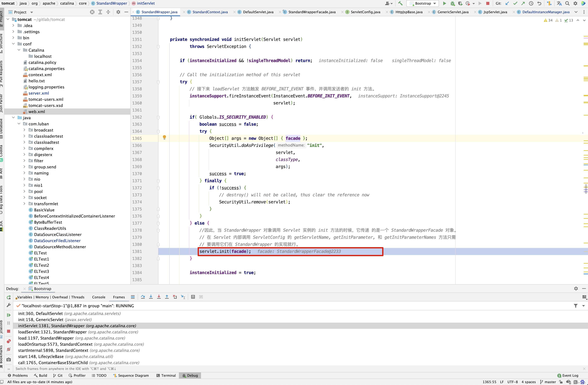Open the Bootstrap run configuration dropdown
This screenshot has width=588, height=385.
(423, 4)
